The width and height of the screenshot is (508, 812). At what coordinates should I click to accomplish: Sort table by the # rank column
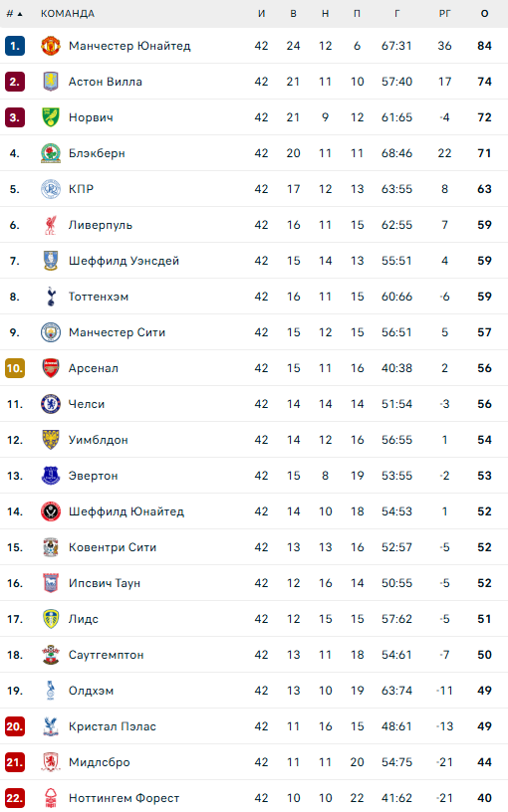point(14,14)
